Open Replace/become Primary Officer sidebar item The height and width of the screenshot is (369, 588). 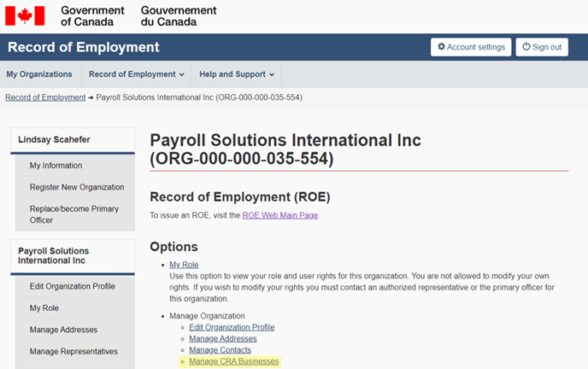pos(73,214)
